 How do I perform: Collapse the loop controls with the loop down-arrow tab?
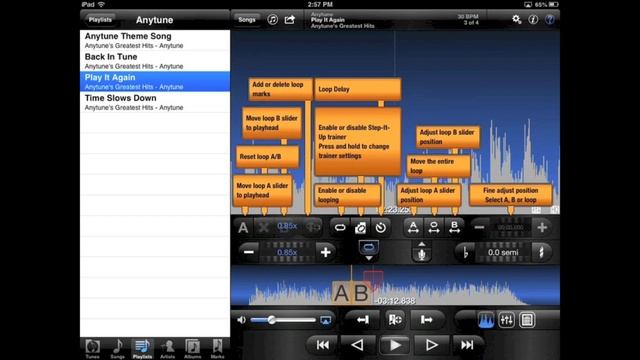point(369,251)
